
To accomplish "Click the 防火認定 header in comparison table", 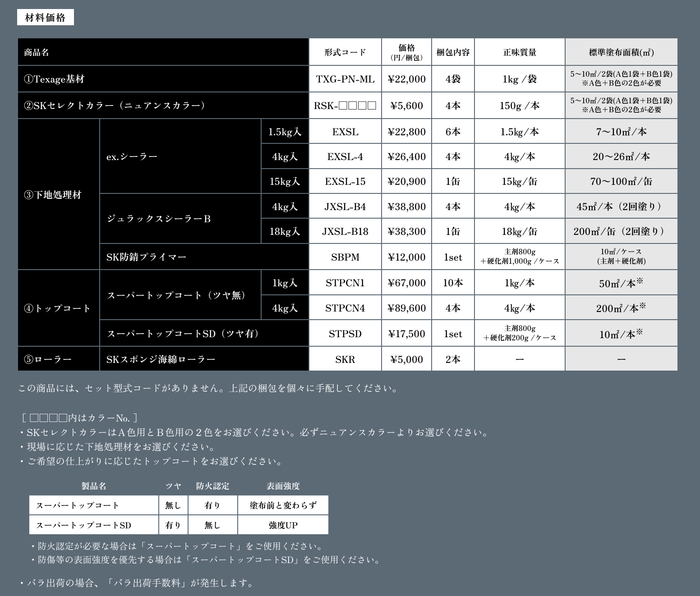I will (x=212, y=486).
